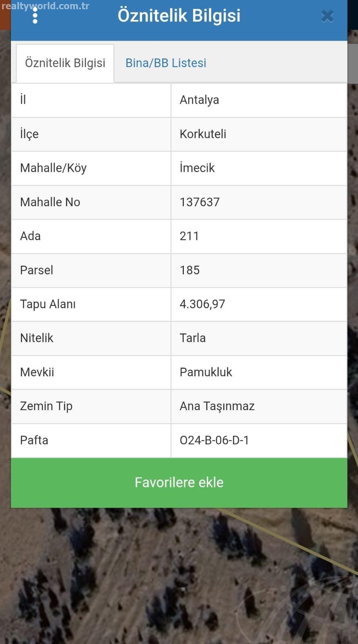Select the Öznitelik Bilgisi tab
The width and height of the screenshot is (358, 644).
tap(65, 63)
